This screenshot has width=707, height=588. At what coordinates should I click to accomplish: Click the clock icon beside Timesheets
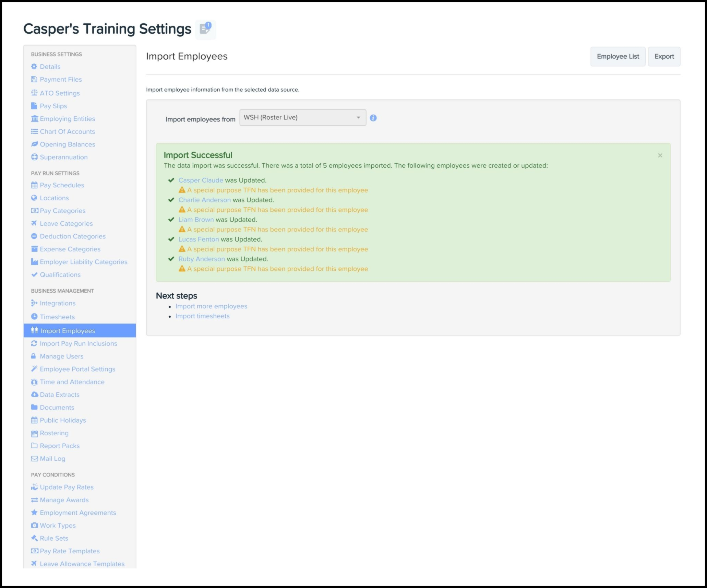(34, 317)
